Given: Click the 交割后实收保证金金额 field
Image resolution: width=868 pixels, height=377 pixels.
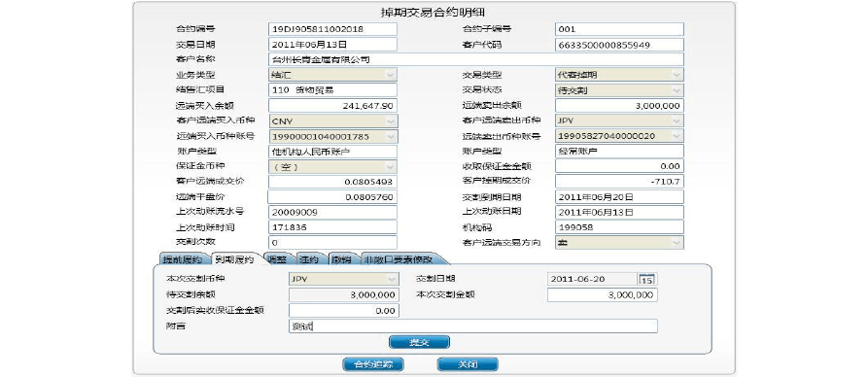Looking at the screenshot, I should (344, 311).
